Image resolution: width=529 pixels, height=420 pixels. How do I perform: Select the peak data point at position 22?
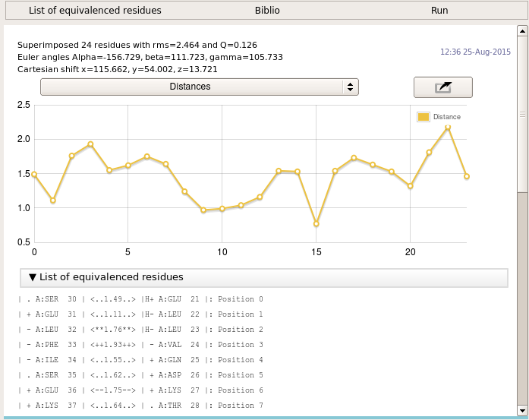[448, 128]
